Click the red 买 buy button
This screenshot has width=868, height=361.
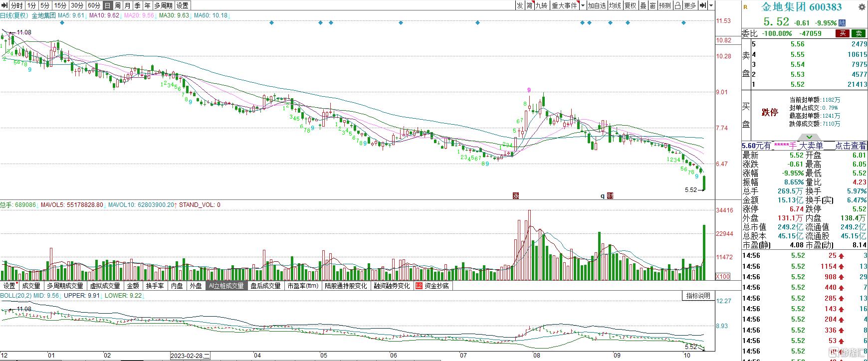coord(843,33)
